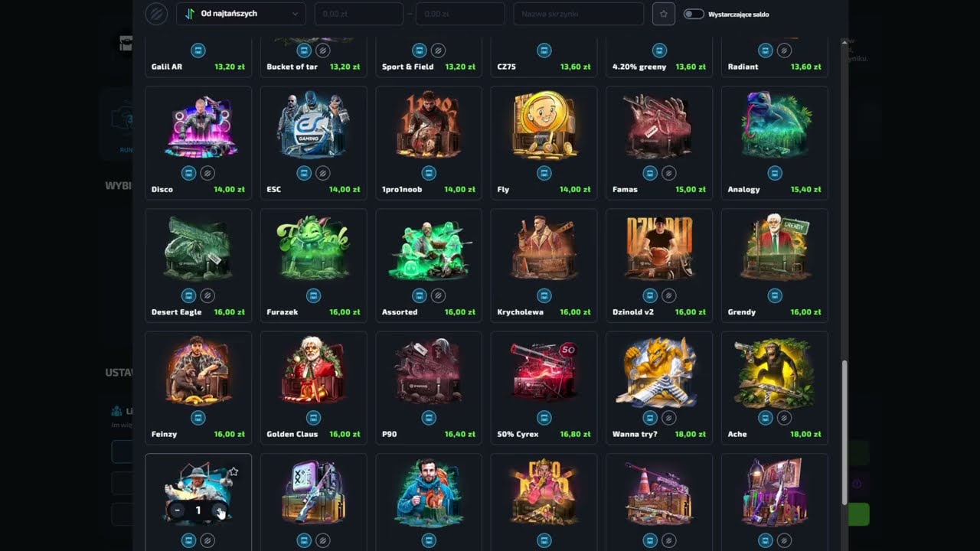Open the Analogy case card
980x551 pixels.
pos(774,142)
